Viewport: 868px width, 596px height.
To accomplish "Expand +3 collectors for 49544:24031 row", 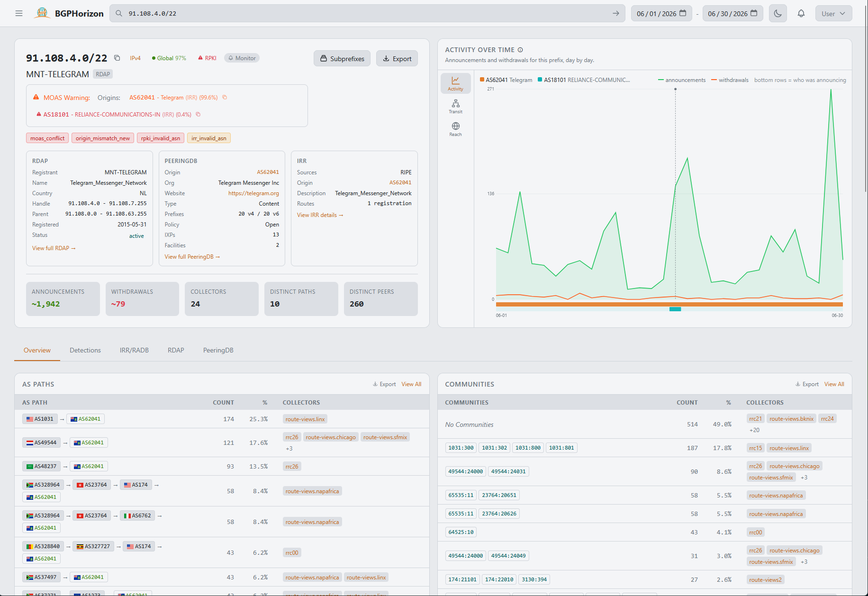I will point(804,478).
